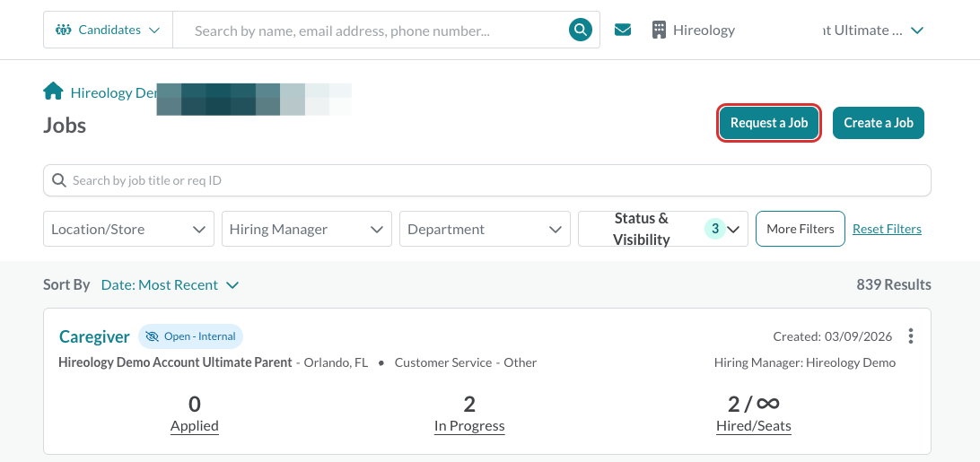
Task: Click the Candidates people icon
Action: click(x=64, y=30)
